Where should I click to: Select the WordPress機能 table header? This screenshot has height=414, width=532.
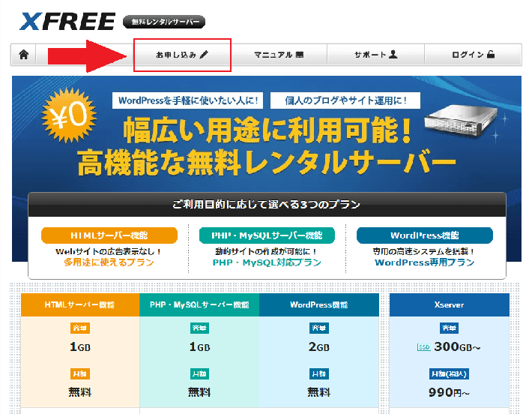[x=319, y=304]
